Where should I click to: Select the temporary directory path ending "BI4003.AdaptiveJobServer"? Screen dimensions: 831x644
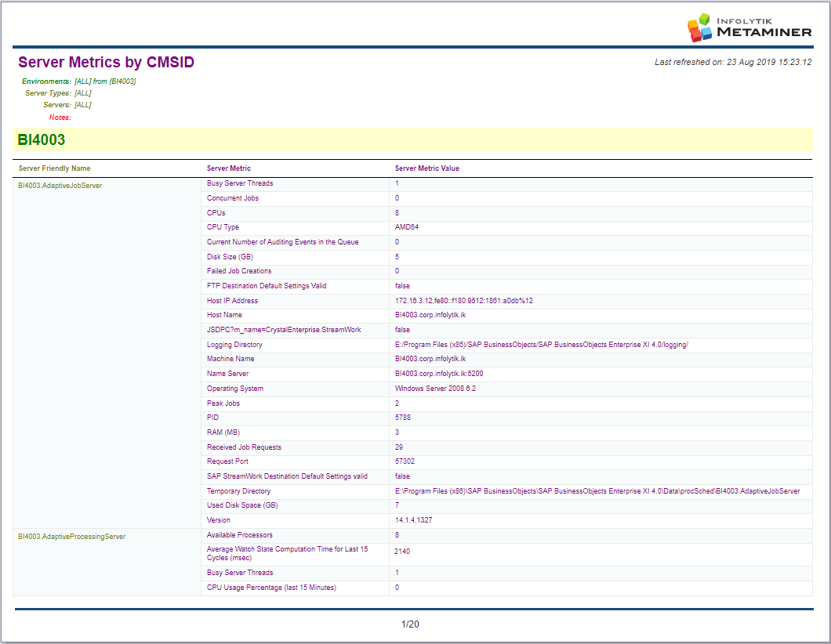(x=597, y=491)
